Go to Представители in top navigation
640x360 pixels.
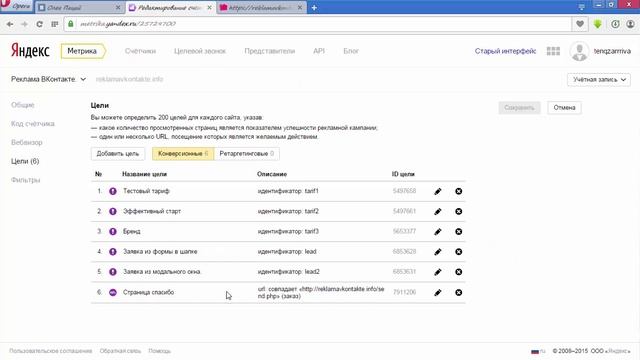[x=269, y=51]
